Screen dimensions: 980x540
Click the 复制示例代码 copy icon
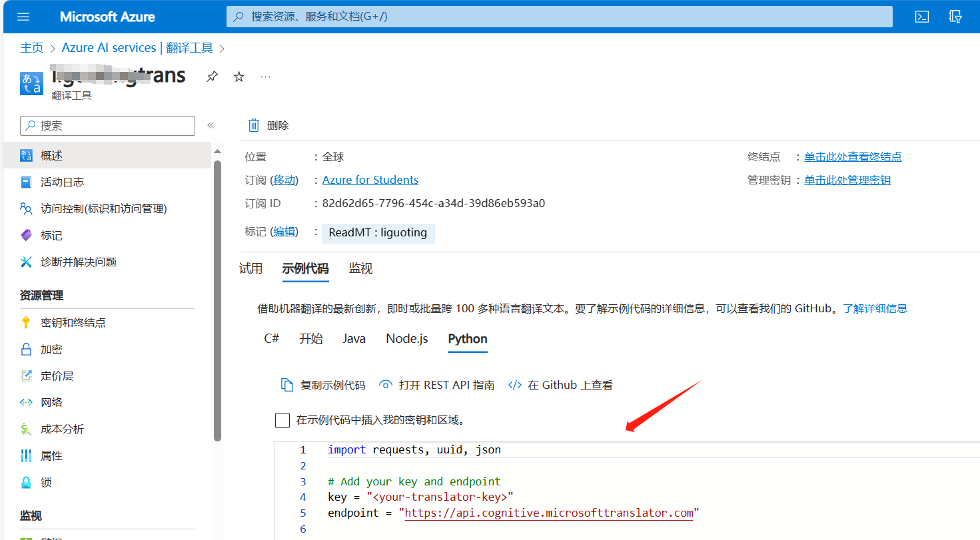pyautogui.click(x=287, y=384)
